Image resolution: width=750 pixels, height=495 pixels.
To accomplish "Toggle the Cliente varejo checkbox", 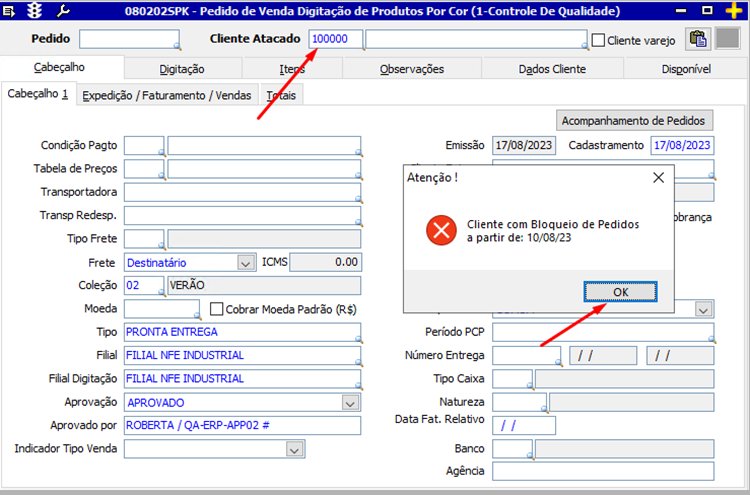I will 598,40.
